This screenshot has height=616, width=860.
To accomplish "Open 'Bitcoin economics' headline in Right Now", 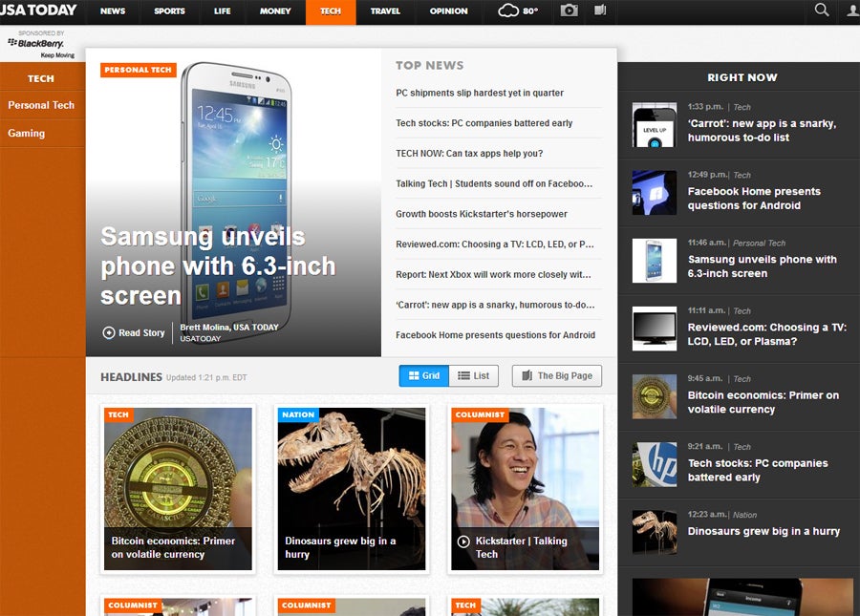I will tap(763, 402).
